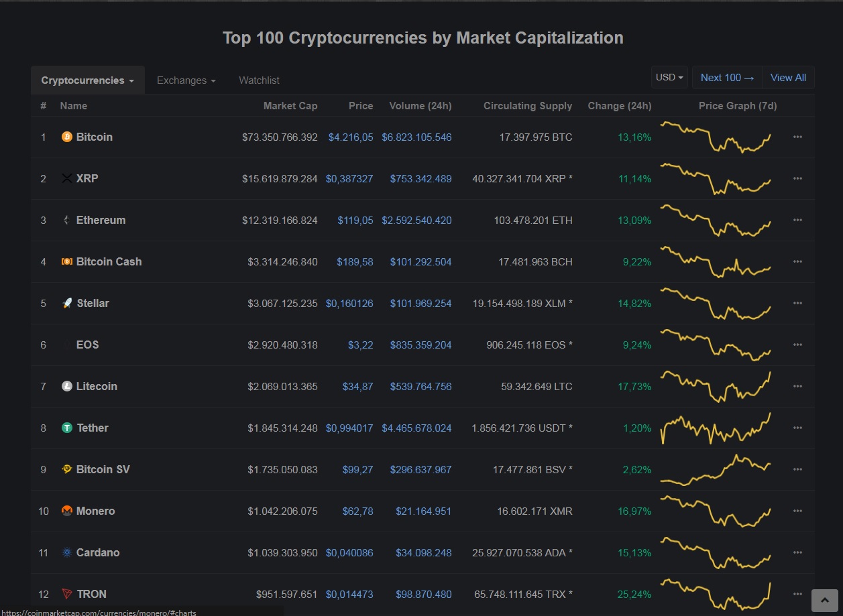Image resolution: width=843 pixels, height=616 pixels.
Task: Sort by Circulating Supply column header
Action: [x=528, y=106]
